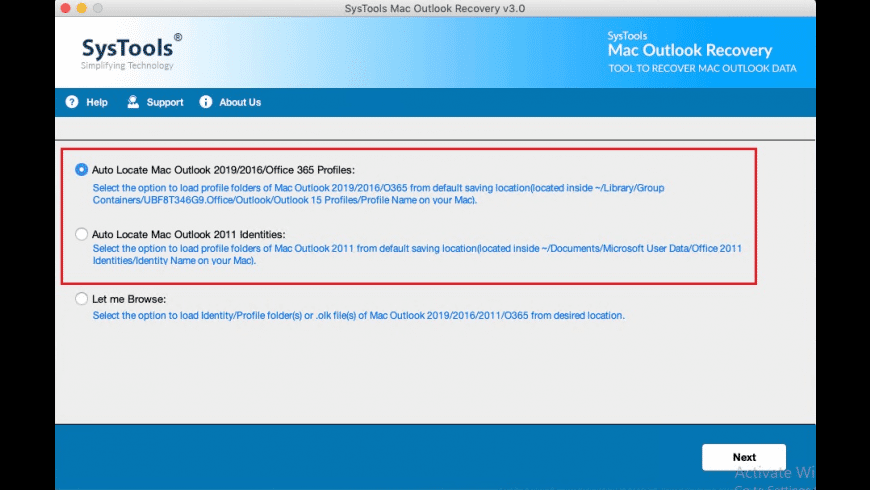The image size is (870, 490).
Task: Open the About Us menu label
Action: [x=240, y=103]
